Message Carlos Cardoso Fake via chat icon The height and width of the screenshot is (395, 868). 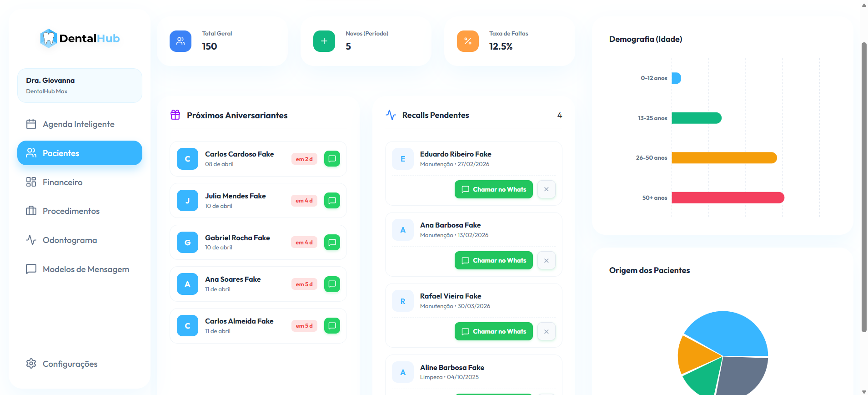[332, 159]
